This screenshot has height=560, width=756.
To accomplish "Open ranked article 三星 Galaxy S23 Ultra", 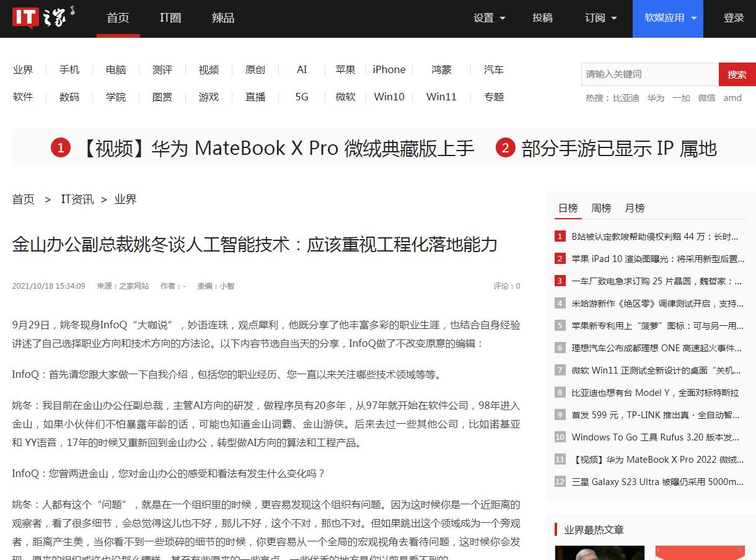I will (x=657, y=482).
